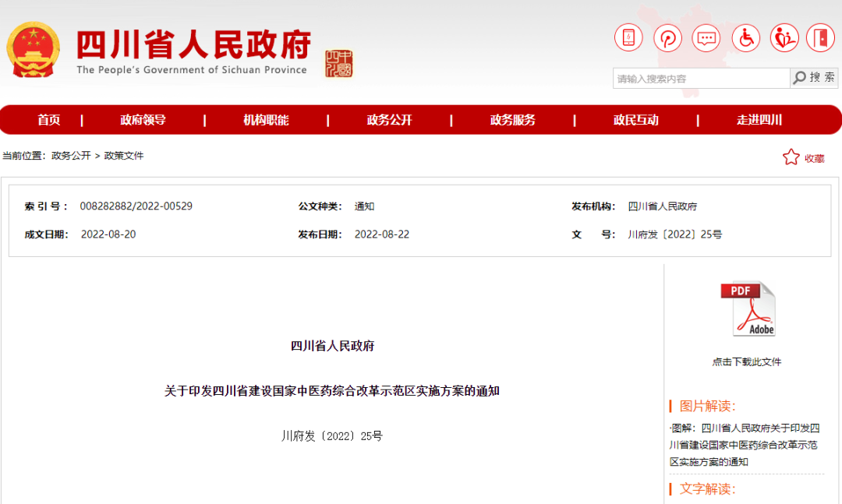Go to 机构职能 in the nav bar
This screenshot has height=504, width=842.
click(266, 120)
